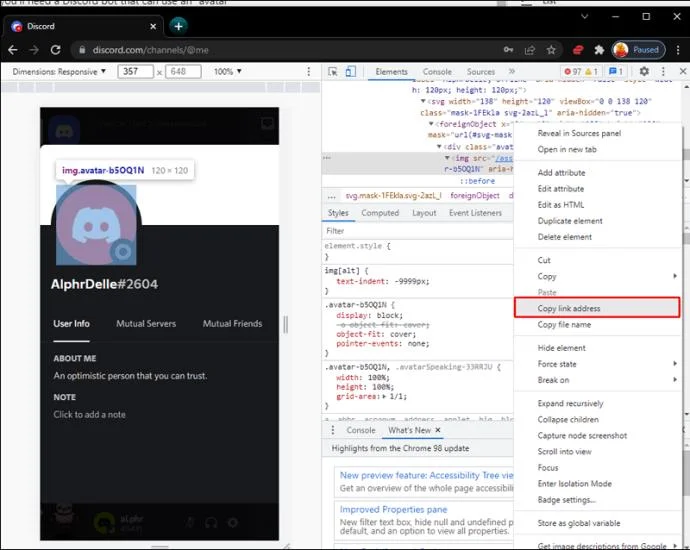Open the Chrome three-dot menu

pos(678,50)
